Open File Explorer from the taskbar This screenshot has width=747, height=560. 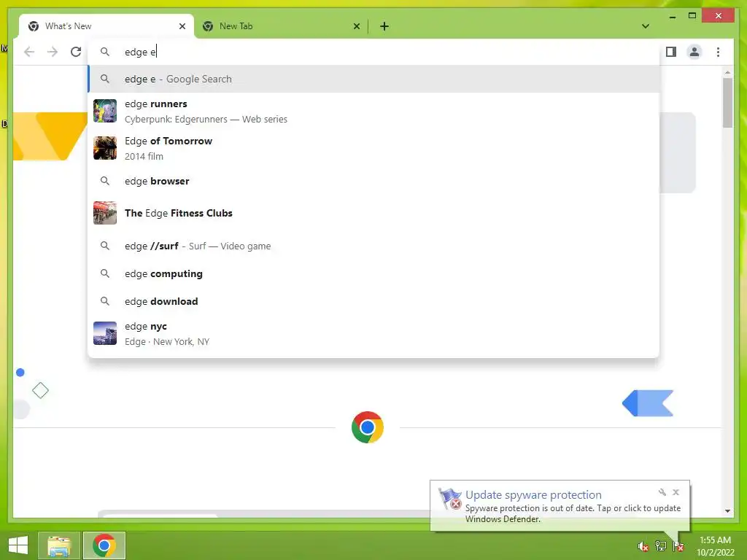(x=58, y=545)
